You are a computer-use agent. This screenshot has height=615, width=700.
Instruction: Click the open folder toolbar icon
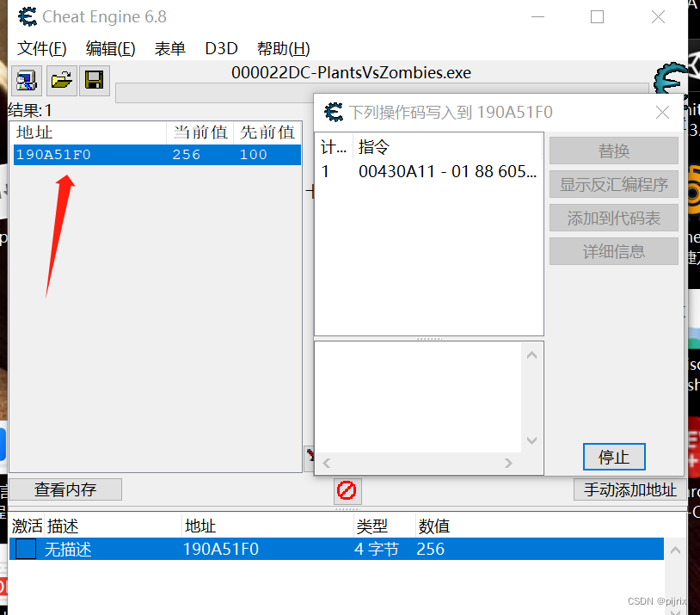[61, 81]
